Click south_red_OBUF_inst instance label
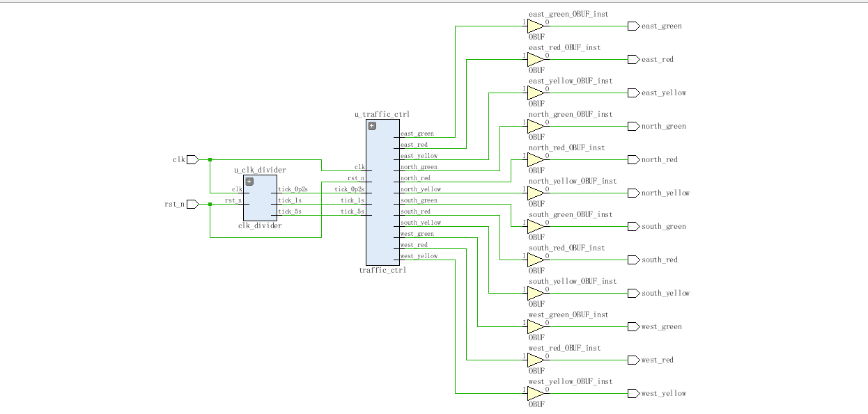 click(566, 248)
